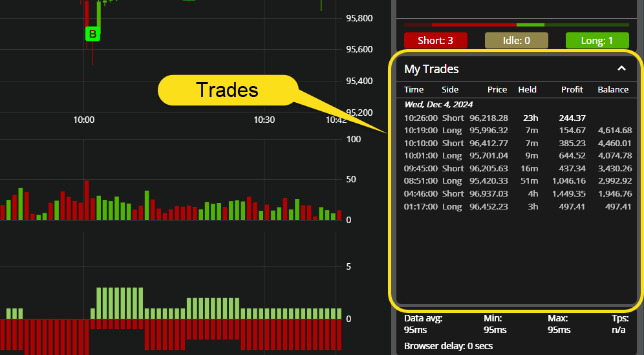Click the Data avg: 95ms stat
The width and height of the screenshot is (644, 355).
423,324
